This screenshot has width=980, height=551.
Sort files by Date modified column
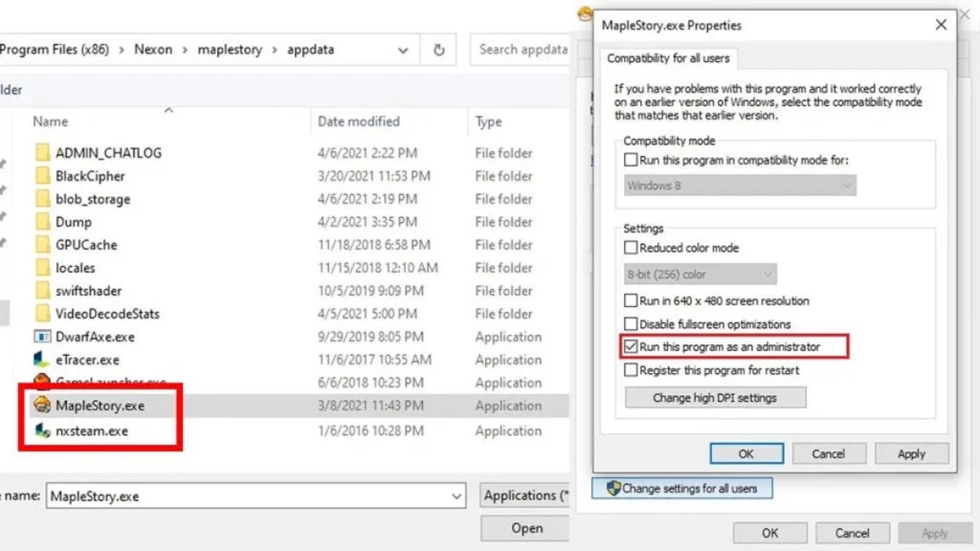coord(359,122)
